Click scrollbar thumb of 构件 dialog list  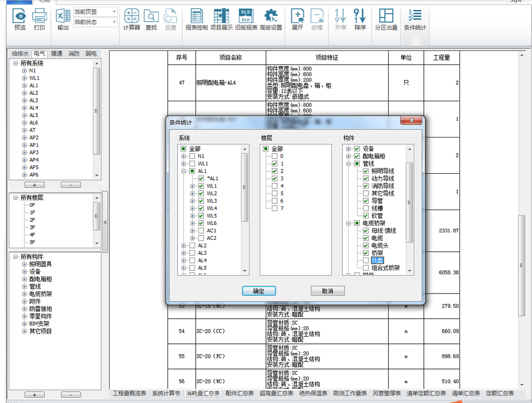point(409,203)
